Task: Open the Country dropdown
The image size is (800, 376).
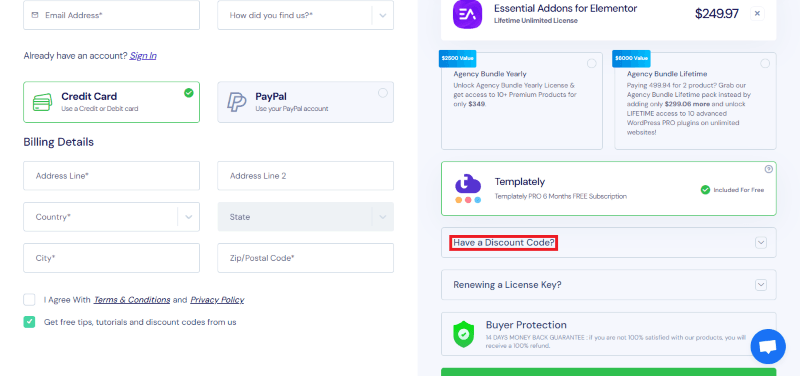Action: (x=111, y=217)
